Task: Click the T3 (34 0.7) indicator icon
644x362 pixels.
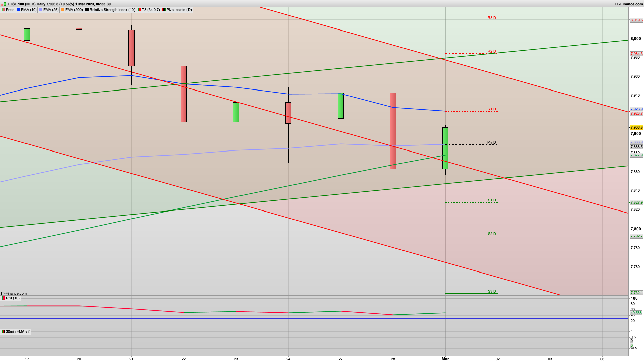Action: (x=139, y=10)
